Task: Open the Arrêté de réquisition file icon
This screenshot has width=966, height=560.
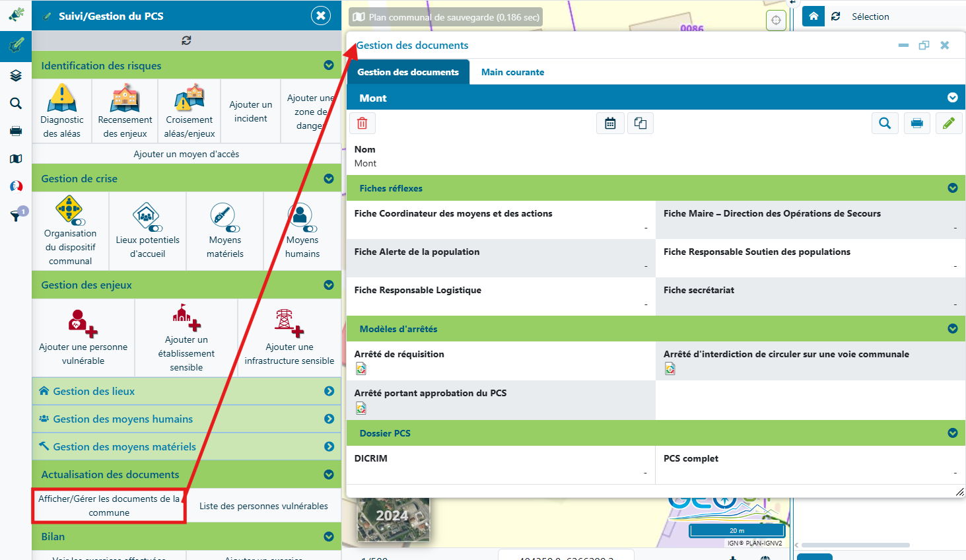Action: [361, 369]
